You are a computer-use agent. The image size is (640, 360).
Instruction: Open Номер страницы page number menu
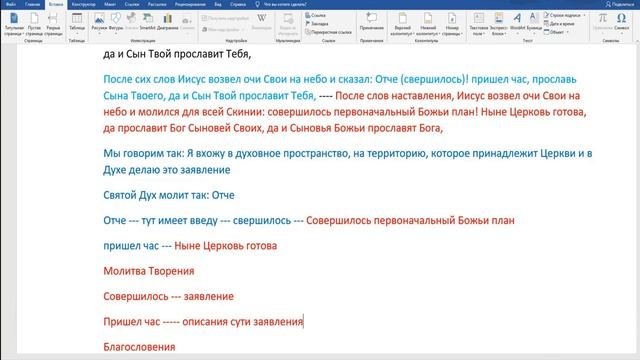pos(452,24)
